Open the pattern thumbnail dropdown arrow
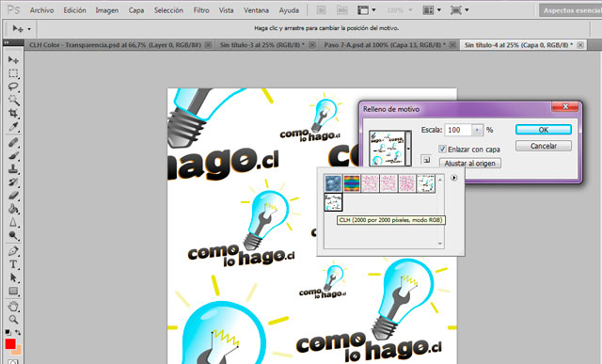Image resolution: width=602 pixels, height=364 pixels. coord(408,149)
